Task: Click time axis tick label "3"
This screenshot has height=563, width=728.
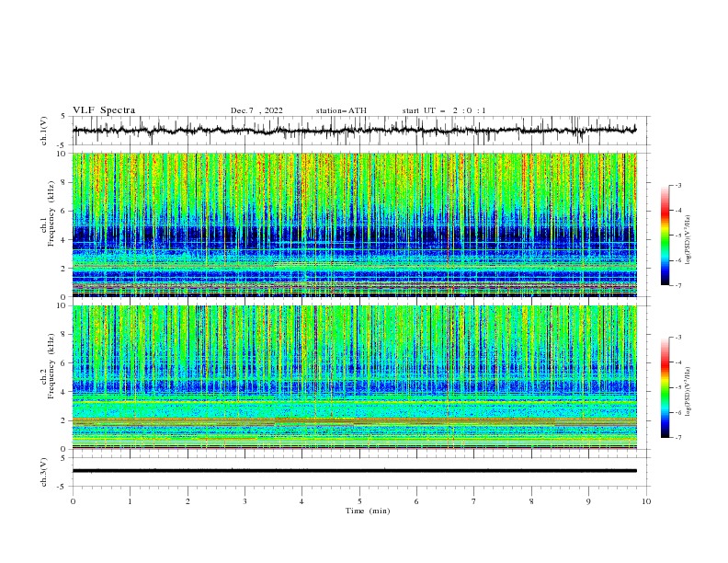Action: [x=245, y=501]
